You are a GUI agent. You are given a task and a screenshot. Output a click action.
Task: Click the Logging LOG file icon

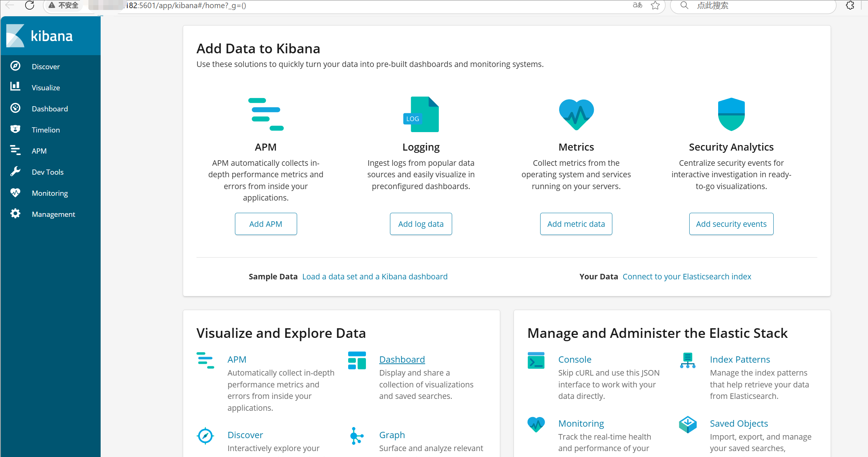tap(421, 114)
